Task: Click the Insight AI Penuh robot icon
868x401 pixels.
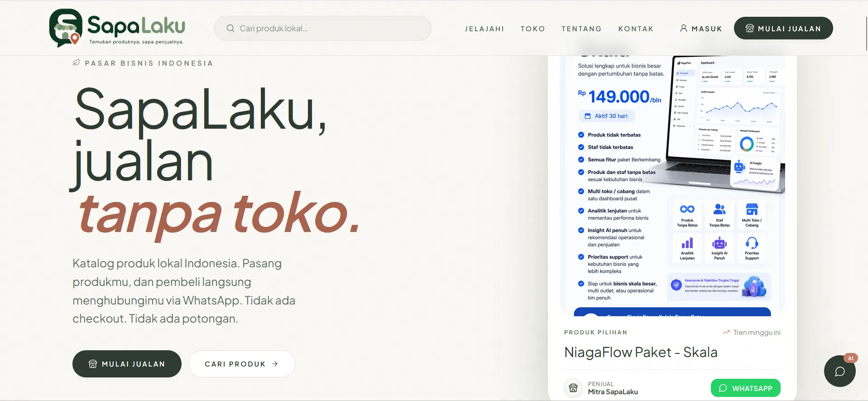Action: [x=719, y=243]
